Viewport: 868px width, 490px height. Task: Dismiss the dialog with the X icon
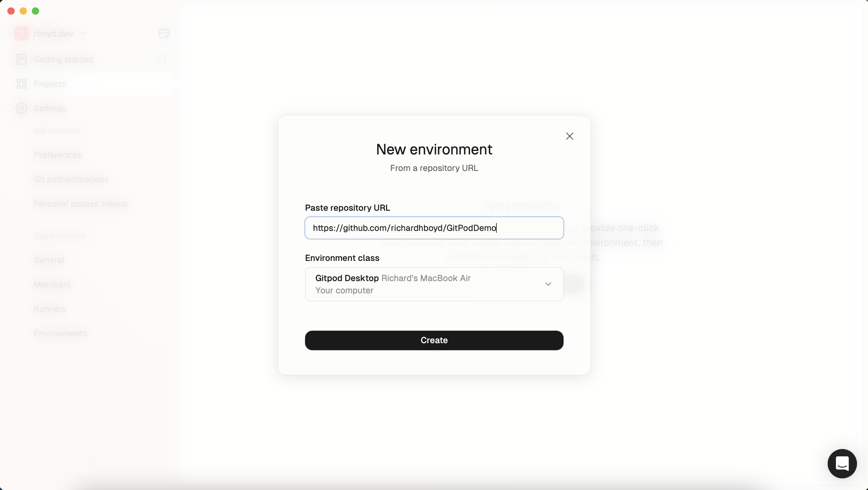tap(569, 136)
